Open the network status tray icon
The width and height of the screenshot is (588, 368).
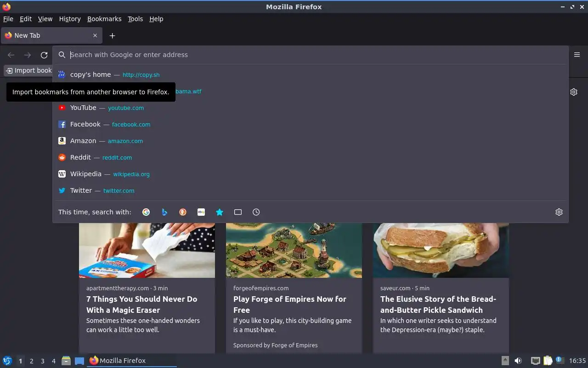(535, 361)
